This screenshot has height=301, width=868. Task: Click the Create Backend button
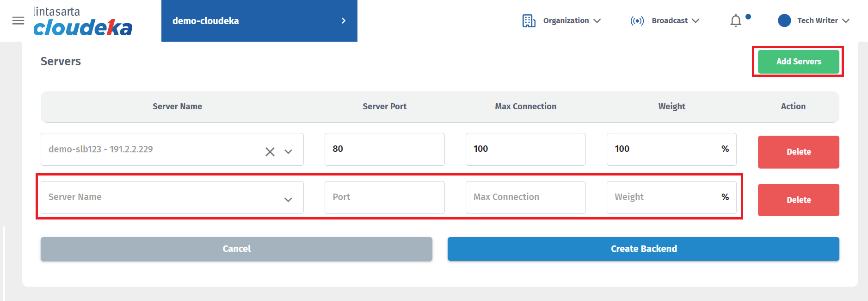[643, 249]
